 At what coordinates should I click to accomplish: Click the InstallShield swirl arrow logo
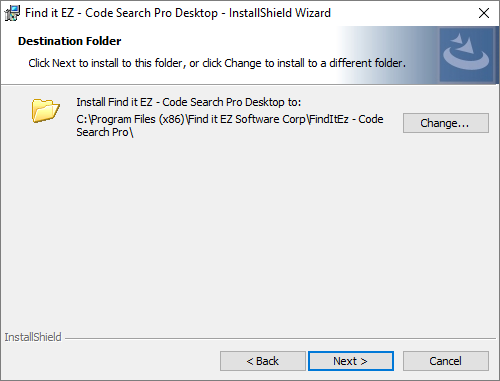(466, 55)
